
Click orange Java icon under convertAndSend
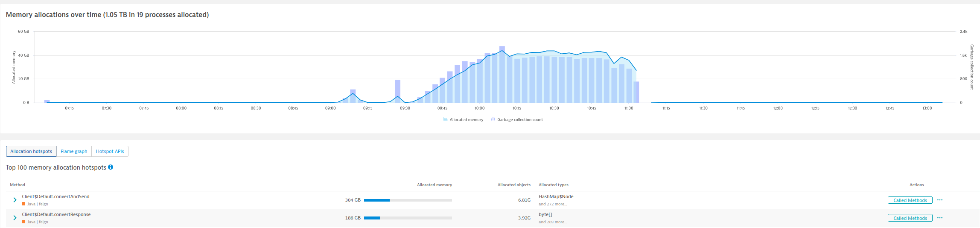pos(23,204)
